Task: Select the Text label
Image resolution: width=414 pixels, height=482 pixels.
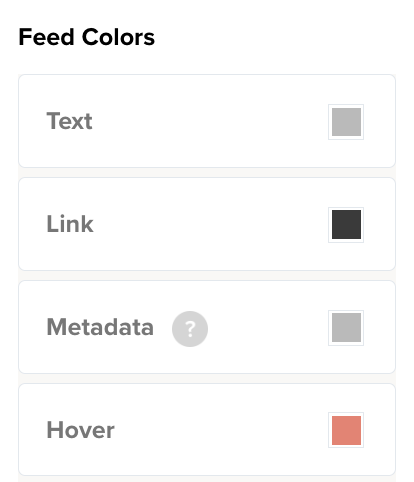Action: 69,121
